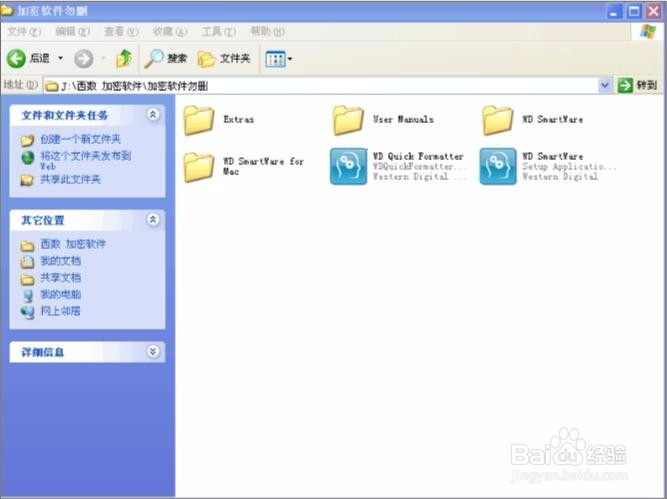
Task: Close the explorer window
Action: pyautogui.click(x=654, y=11)
